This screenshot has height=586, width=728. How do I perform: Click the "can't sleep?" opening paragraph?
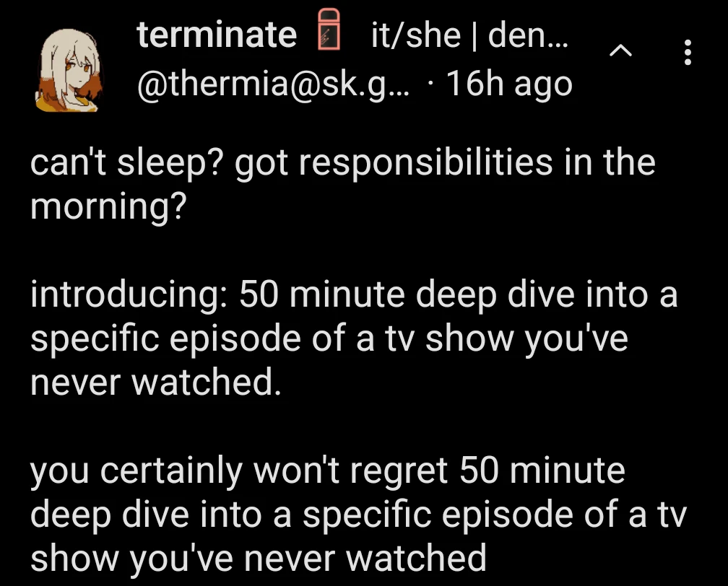(342, 183)
